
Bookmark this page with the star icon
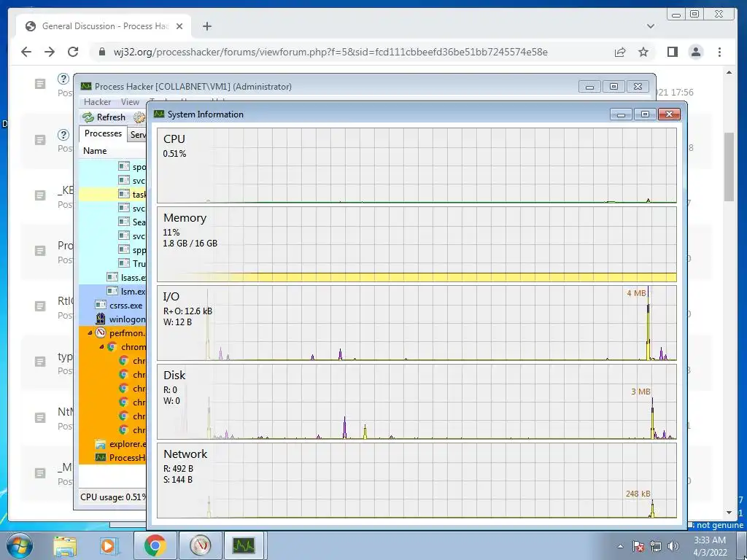[643, 52]
